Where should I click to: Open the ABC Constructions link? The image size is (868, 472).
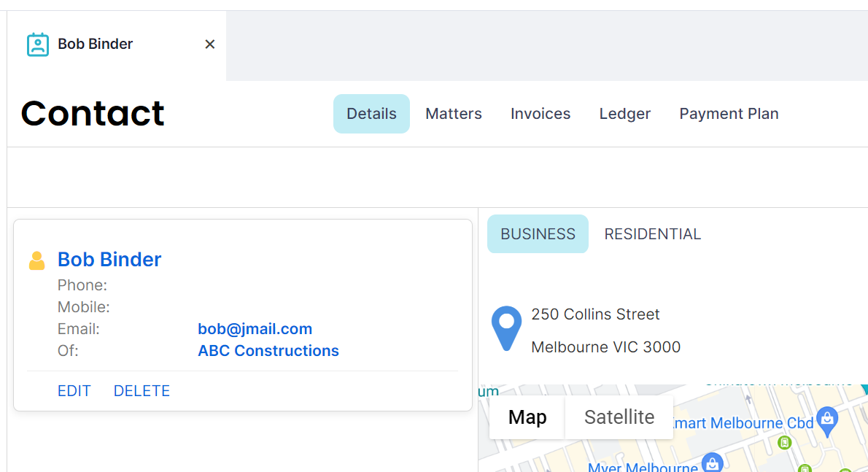pos(268,351)
